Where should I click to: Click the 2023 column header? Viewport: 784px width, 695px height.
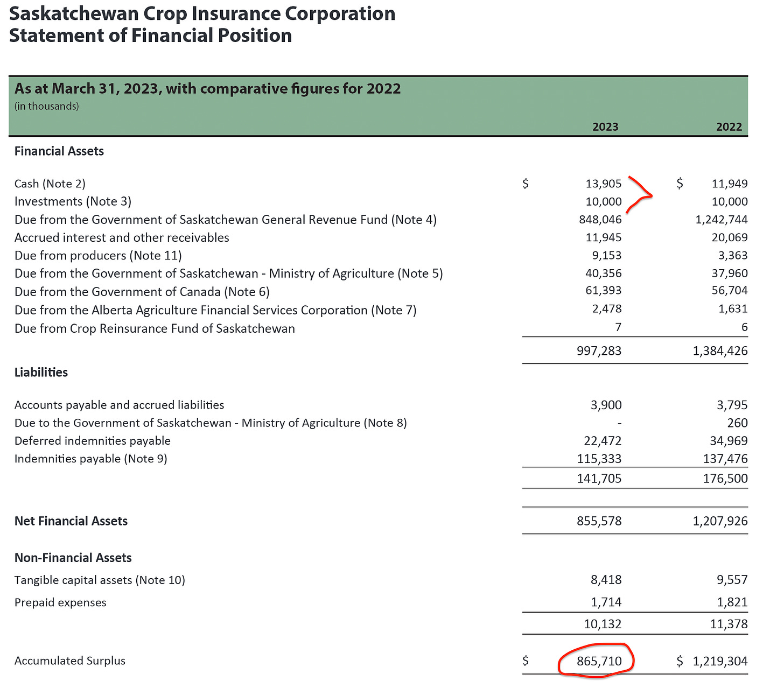605,127
